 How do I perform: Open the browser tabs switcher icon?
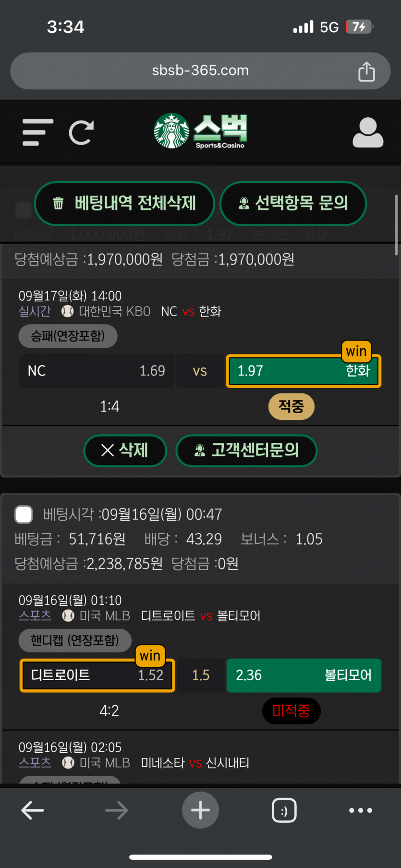284,810
